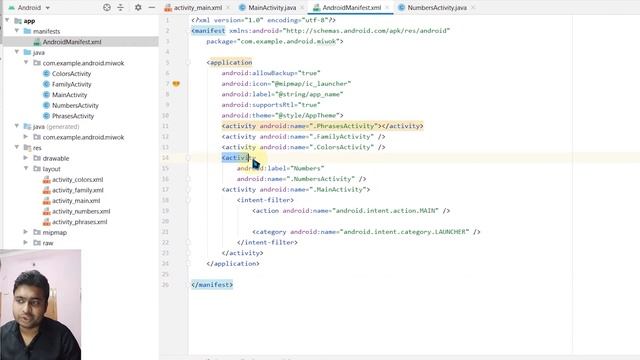Select PhrasesActivity class in project tree

click(x=73, y=116)
